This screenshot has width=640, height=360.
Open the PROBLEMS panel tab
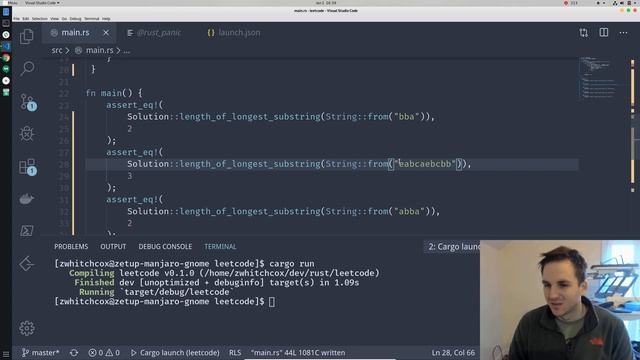tap(71, 247)
